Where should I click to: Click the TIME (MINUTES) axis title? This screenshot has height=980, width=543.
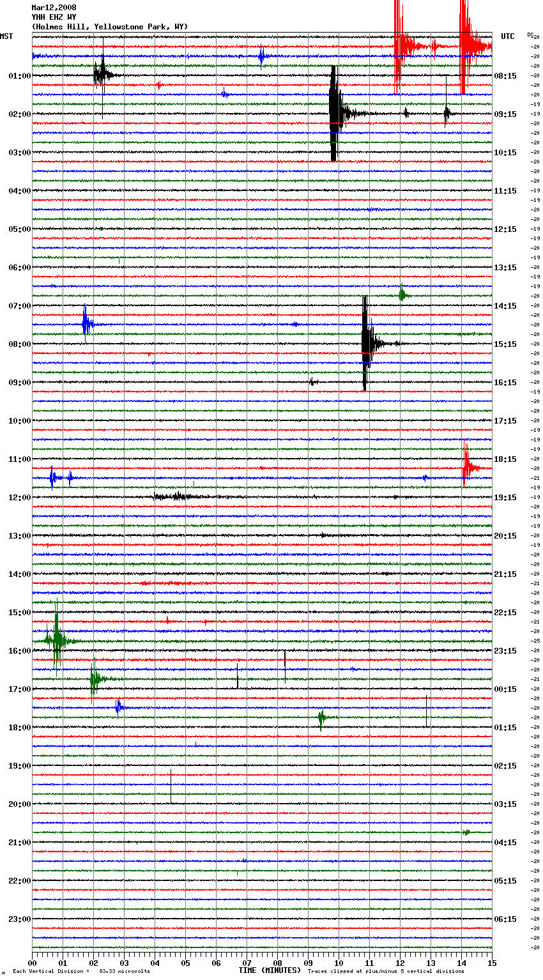270,970
